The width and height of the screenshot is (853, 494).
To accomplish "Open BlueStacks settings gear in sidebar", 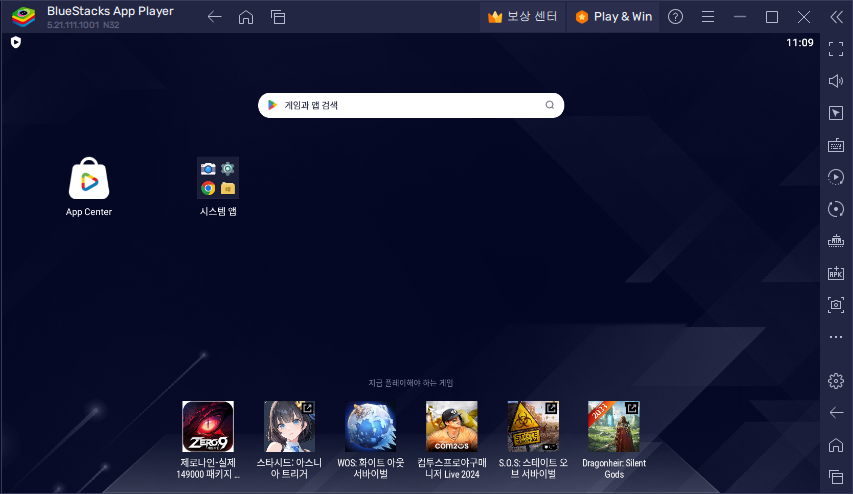I will coord(836,381).
